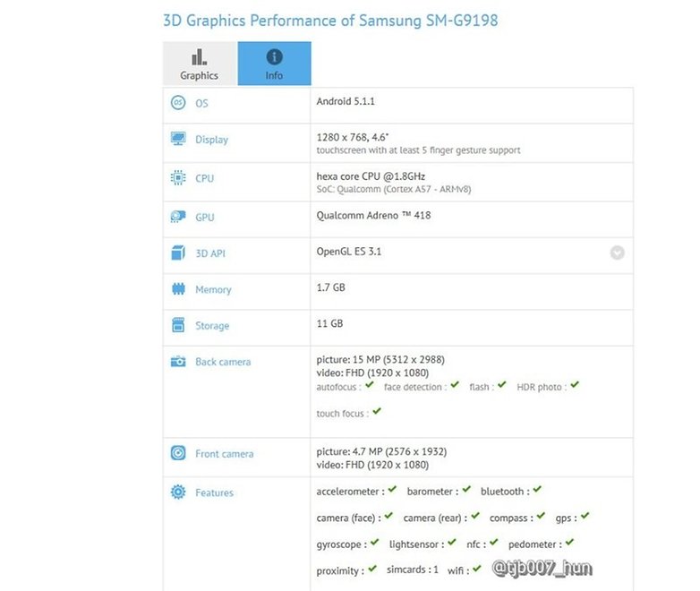Click the 3D API cube icon

point(178,253)
